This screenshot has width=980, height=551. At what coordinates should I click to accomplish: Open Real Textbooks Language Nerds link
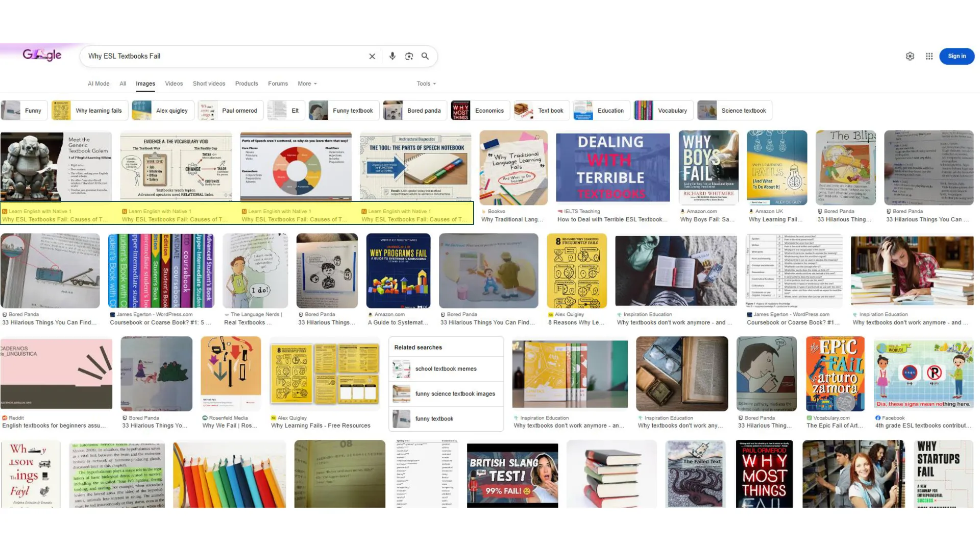tap(248, 322)
